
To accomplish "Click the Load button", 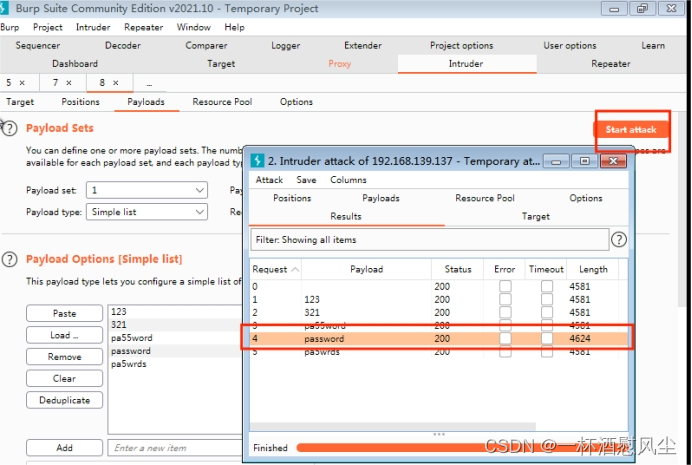I will [x=64, y=335].
